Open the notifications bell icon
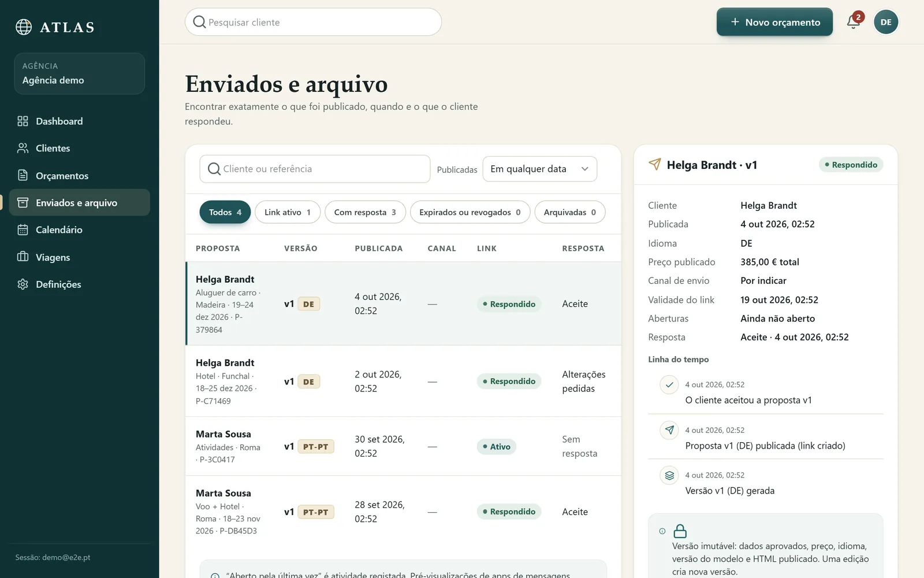Screen dimensions: 924x578 pos(853,22)
